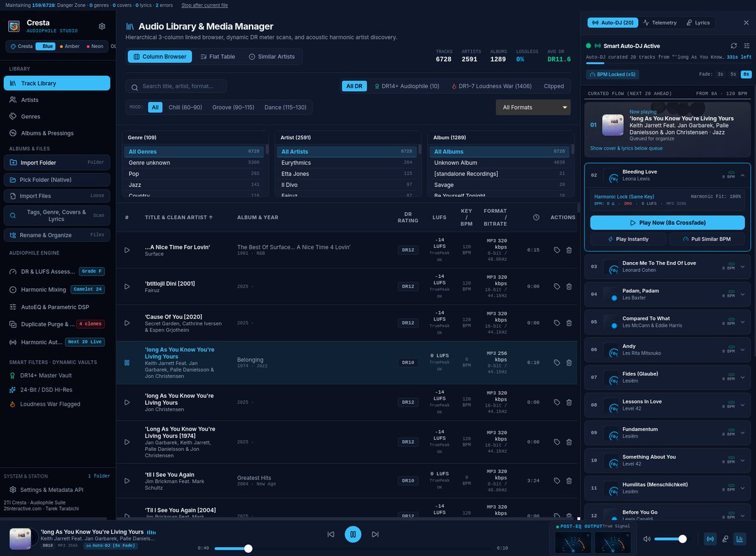
Task: Set crossfade to 5s
Action: (x=733, y=74)
